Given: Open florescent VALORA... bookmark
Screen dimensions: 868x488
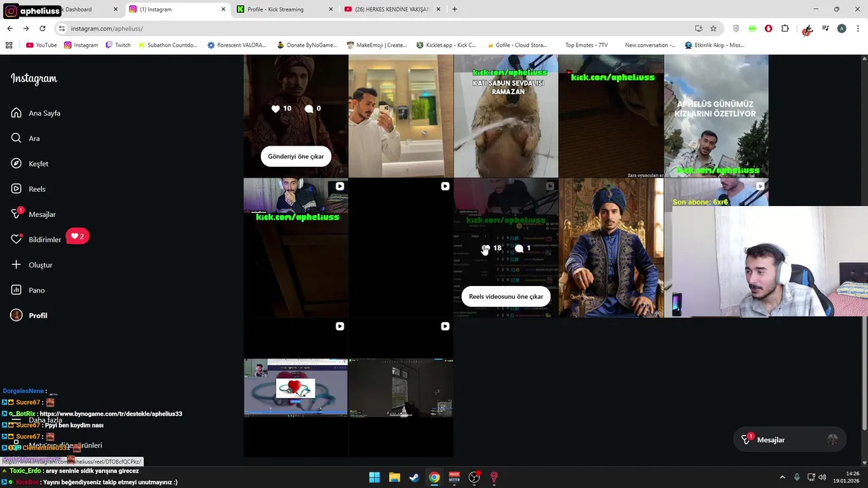Looking at the screenshot, I should pos(237,45).
